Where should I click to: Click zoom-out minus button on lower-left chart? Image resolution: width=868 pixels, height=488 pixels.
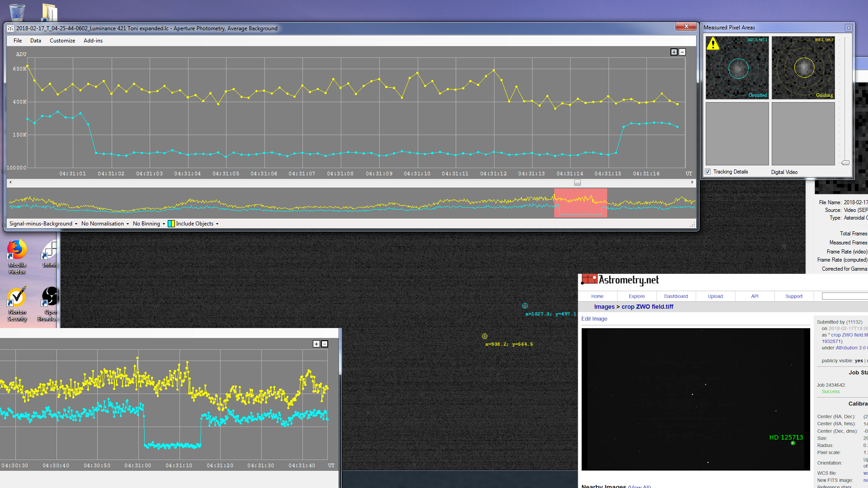[x=325, y=344]
